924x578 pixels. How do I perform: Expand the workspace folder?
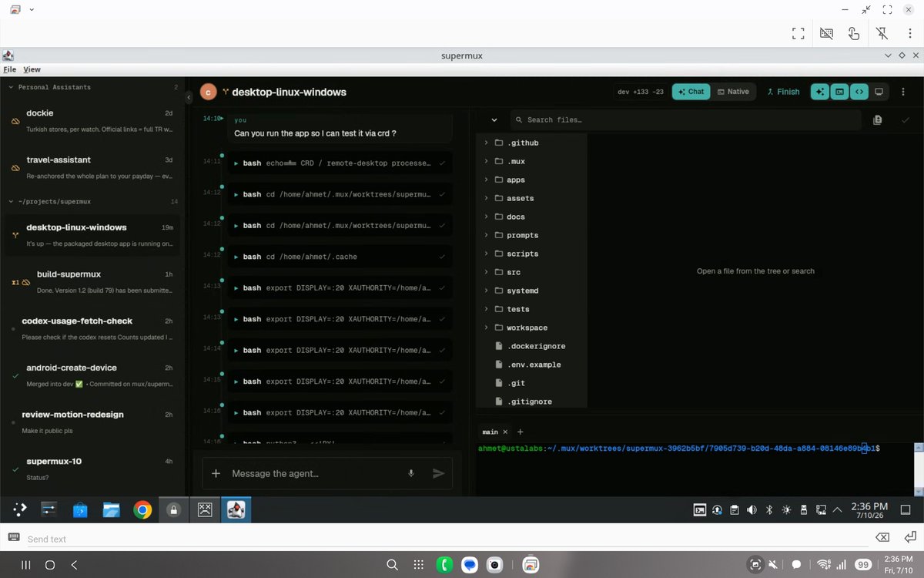click(531, 328)
